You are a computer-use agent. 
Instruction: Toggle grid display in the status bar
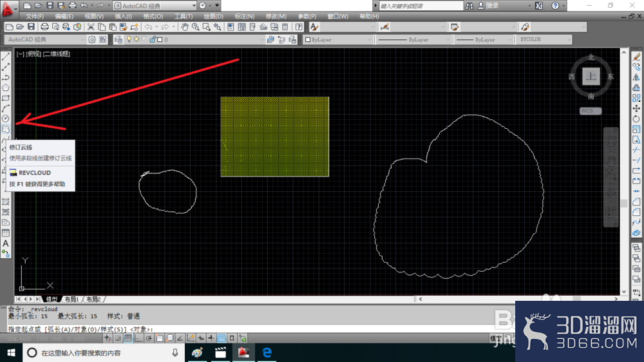pos(128,338)
